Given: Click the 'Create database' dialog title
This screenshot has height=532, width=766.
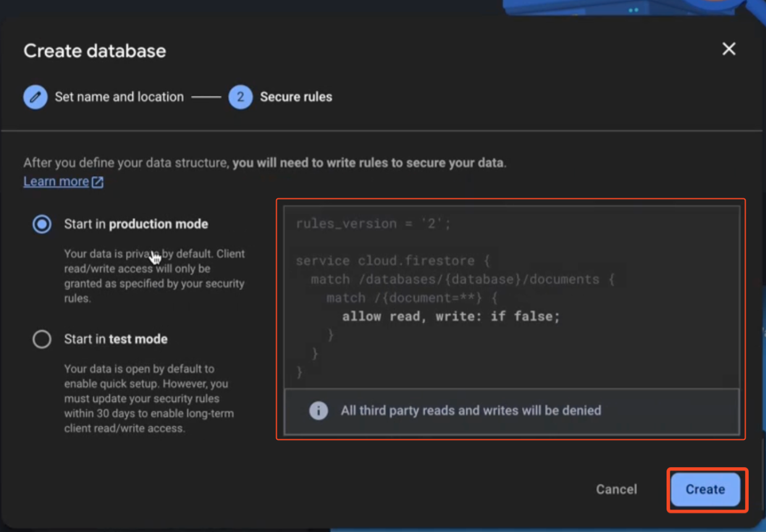Looking at the screenshot, I should click(x=95, y=51).
